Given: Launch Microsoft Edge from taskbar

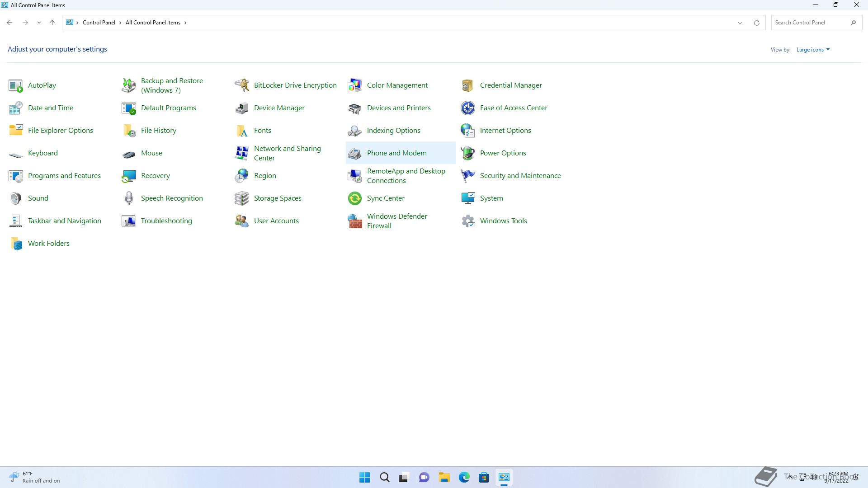Looking at the screenshot, I should (x=464, y=477).
